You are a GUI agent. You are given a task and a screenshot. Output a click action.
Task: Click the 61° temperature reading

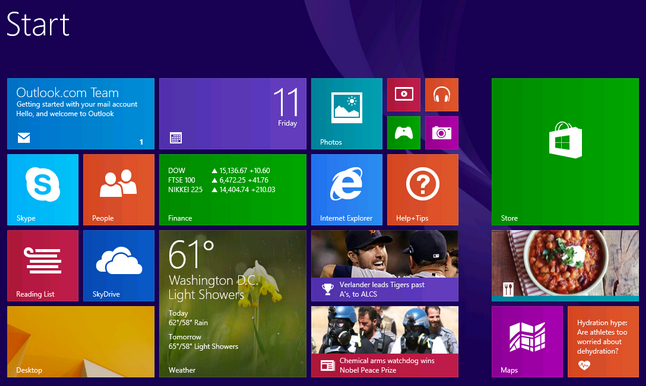point(192,254)
